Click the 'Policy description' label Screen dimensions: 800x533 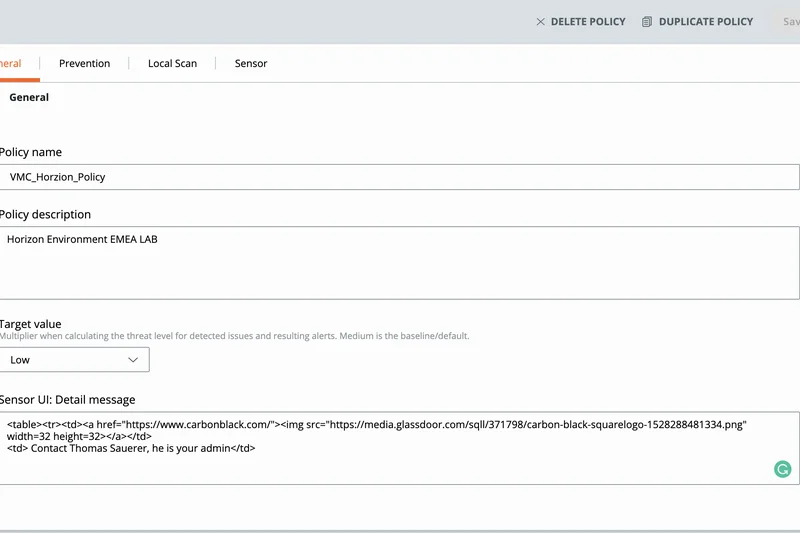(x=45, y=215)
